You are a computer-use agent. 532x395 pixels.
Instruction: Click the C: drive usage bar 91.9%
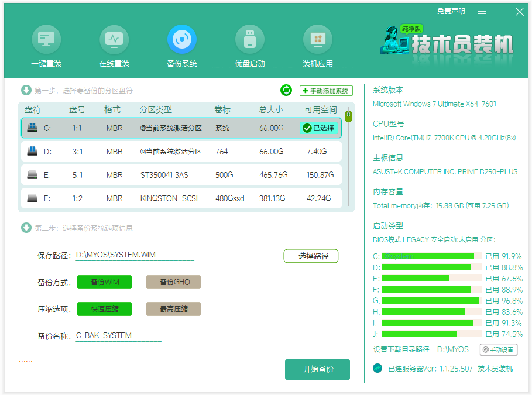coord(432,256)
